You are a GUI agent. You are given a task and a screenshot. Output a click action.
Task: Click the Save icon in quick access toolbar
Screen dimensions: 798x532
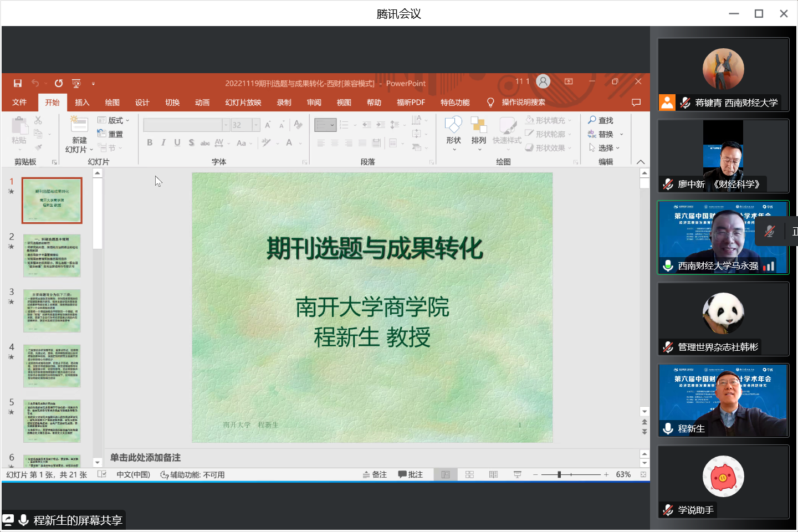tap(18, 83)
